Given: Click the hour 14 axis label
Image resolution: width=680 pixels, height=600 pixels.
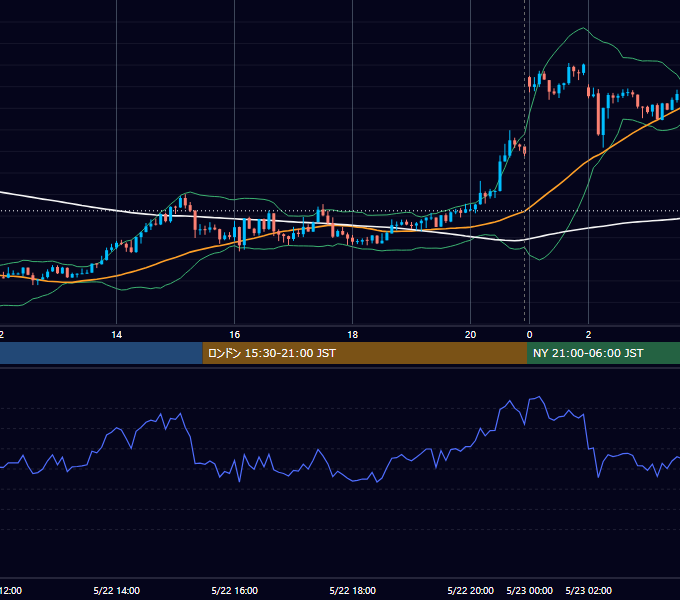Looking at the screenshot, I should coord(117,335).
